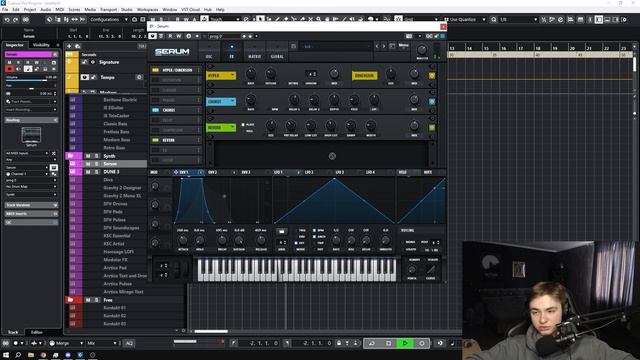Screen dimensions: 640x360
Task: Toggle LFO Anchor checkbox
Action: pos(314,237)
